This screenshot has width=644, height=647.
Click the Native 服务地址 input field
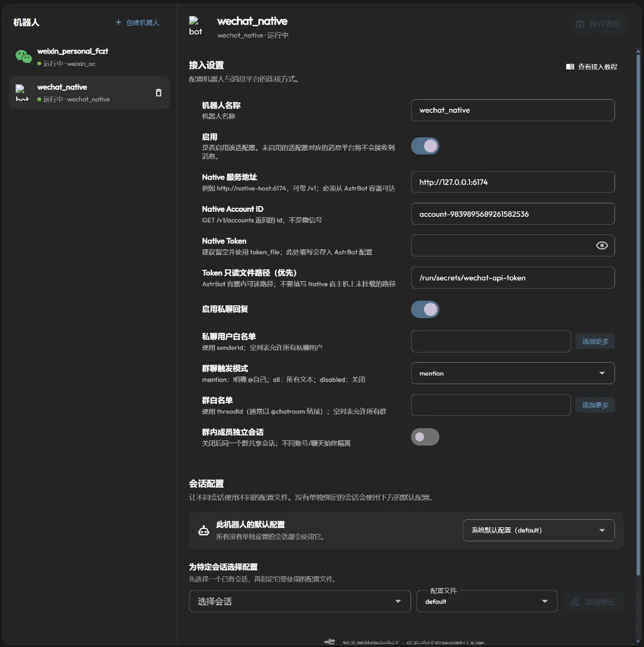coord(513,182)
